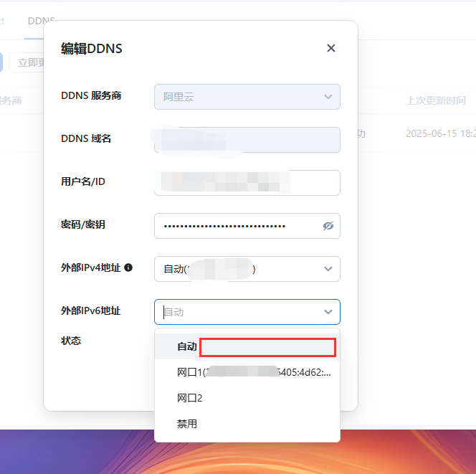Click the chevron arrow in the IPv6 field
Screen dimensions: 476x474
click(x=328, y=312)
